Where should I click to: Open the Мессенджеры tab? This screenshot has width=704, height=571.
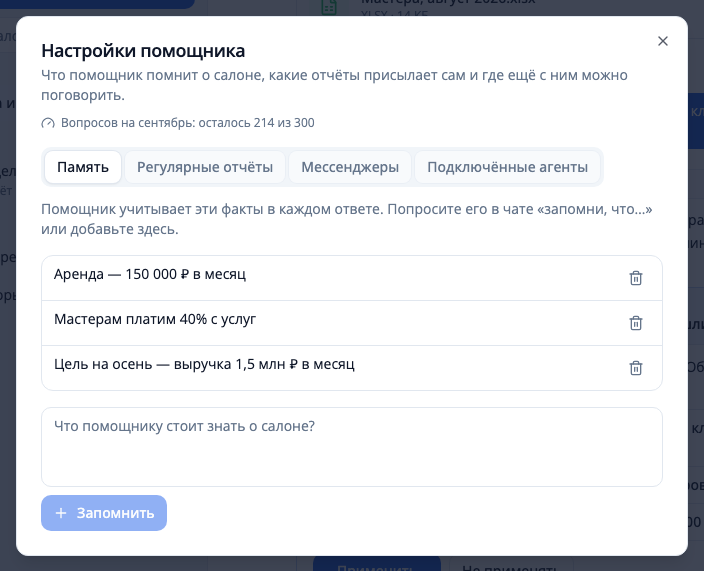(350, 167)
